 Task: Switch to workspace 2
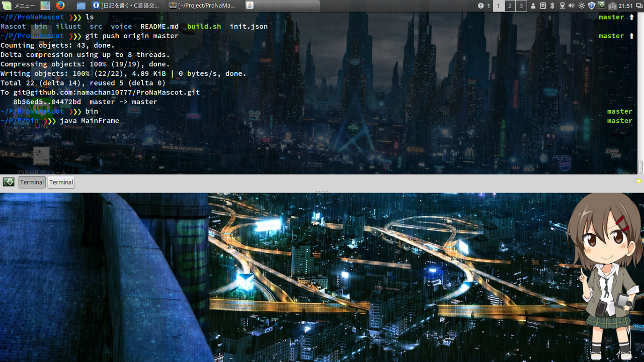510,6
